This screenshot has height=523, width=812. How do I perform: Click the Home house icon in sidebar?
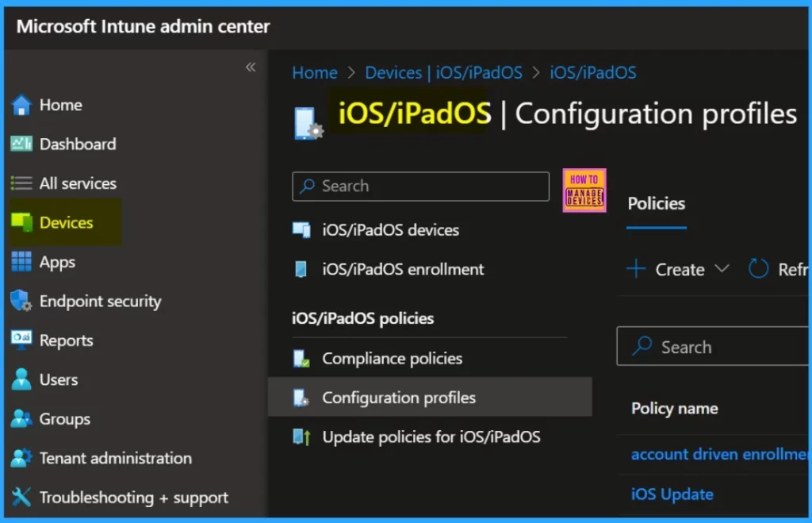pos(21,106)
